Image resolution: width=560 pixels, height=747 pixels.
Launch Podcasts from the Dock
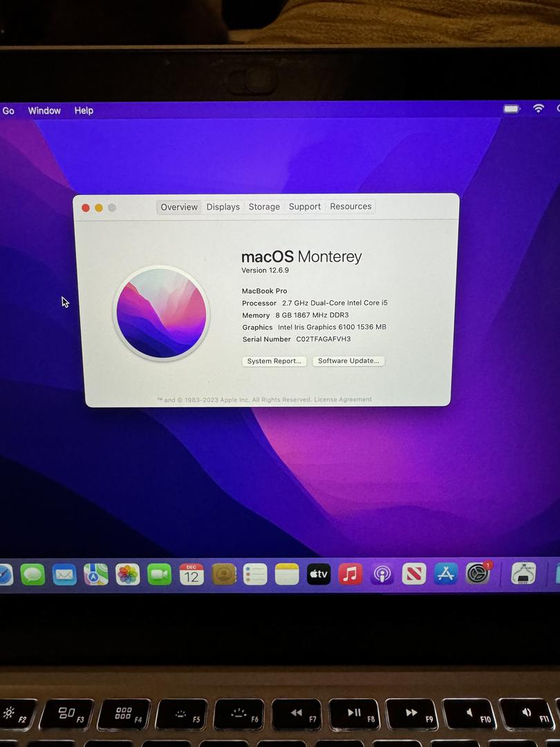click(x=382, y=574)
